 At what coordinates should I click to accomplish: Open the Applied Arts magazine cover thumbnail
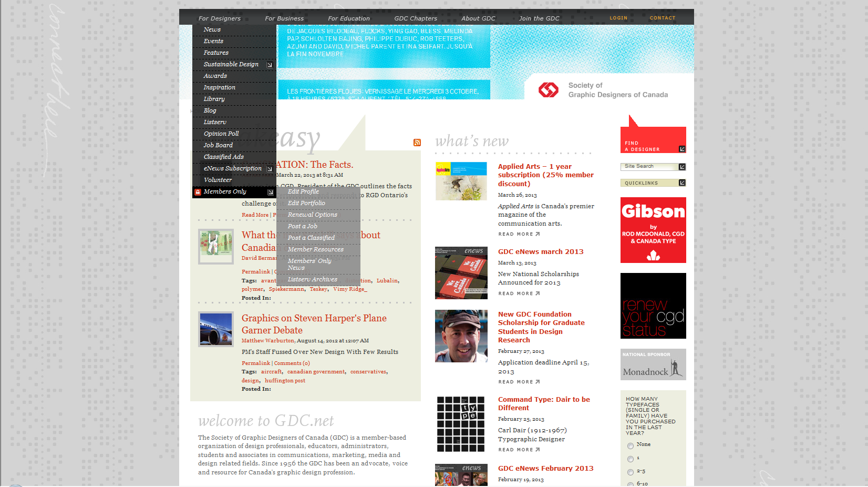(461, 181)
